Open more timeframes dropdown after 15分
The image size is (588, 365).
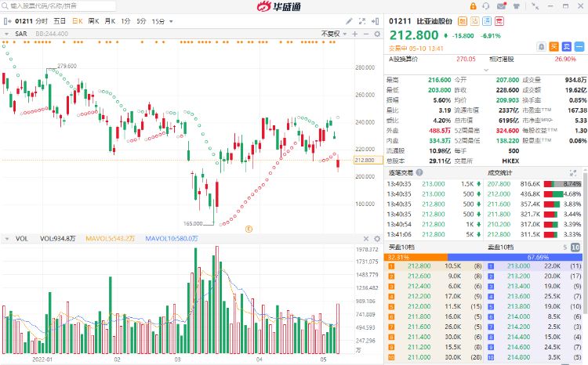[x=172, y=21]
